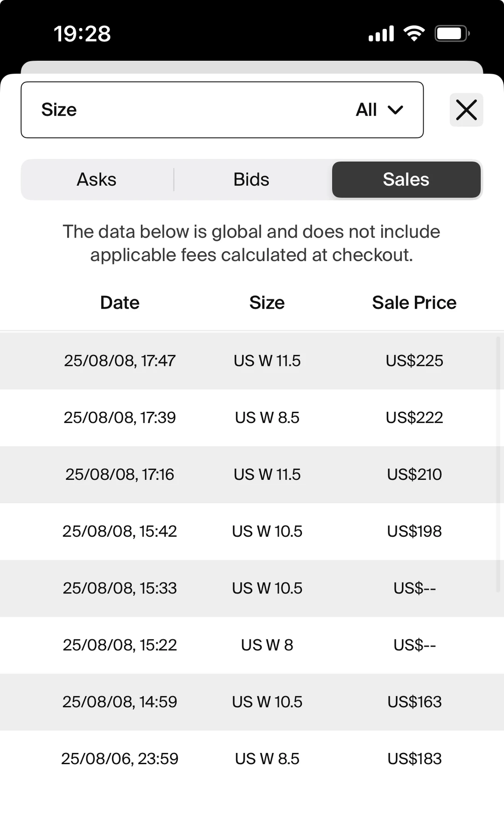Open the 25/08/06 sale for US$183
504x815 pixels.
[252, 759]
